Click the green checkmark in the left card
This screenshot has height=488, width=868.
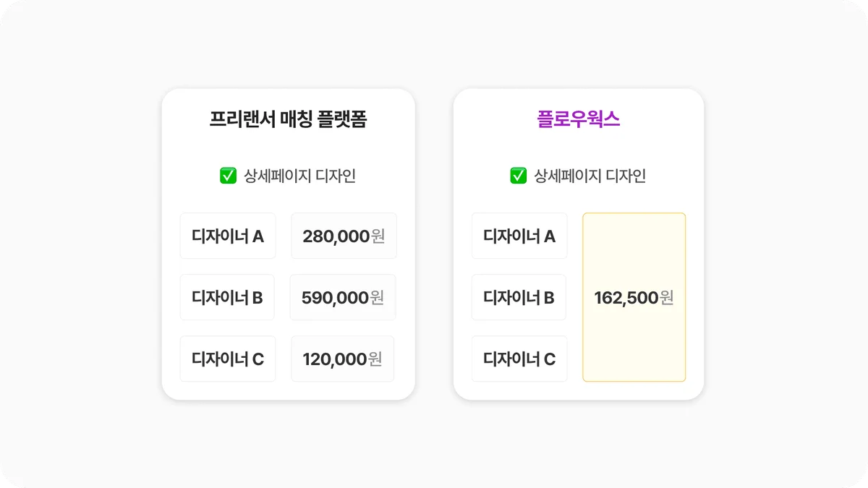228,176
